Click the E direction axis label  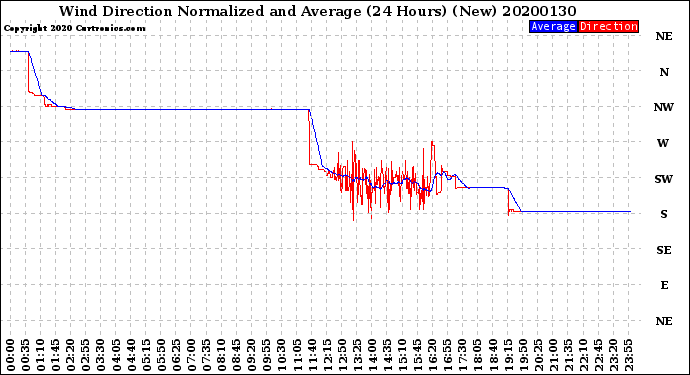pos(664,285)
